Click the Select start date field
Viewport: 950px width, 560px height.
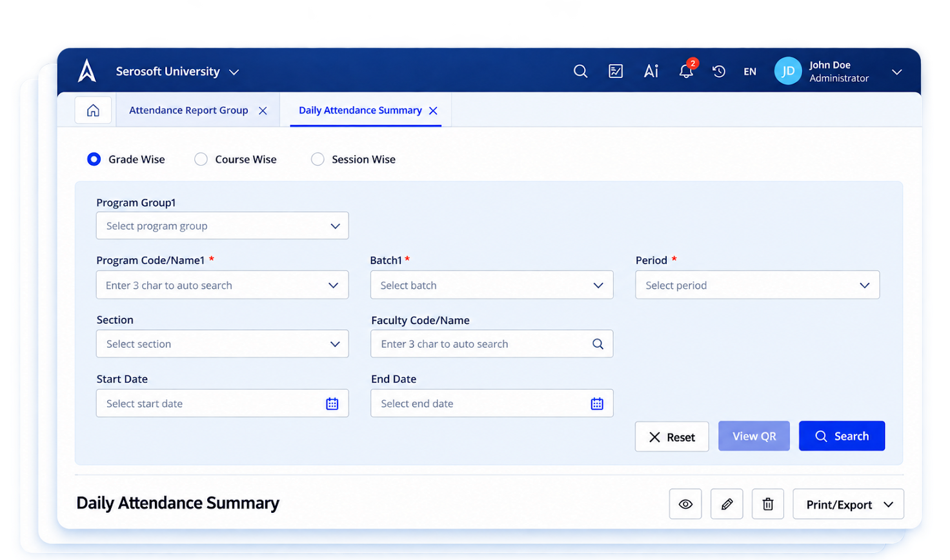point(223,403)
